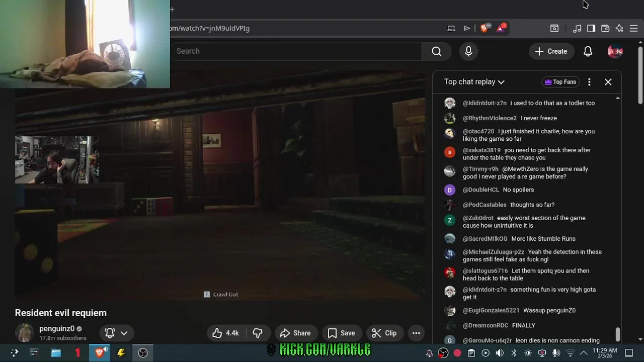Screen dimensions: 644x362
Task: Share the video
Action: pyautogui.click(x=295, y=333)
